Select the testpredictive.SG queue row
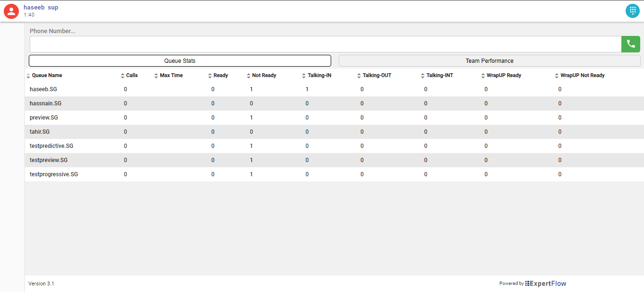This screenshot has height=292, width=644. (x=51, y=146)
